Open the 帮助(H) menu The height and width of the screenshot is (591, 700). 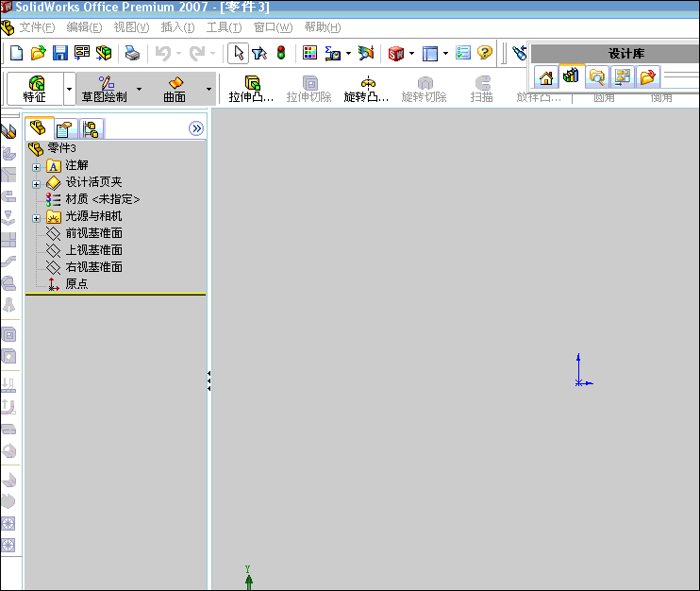[x=323, y=27]
